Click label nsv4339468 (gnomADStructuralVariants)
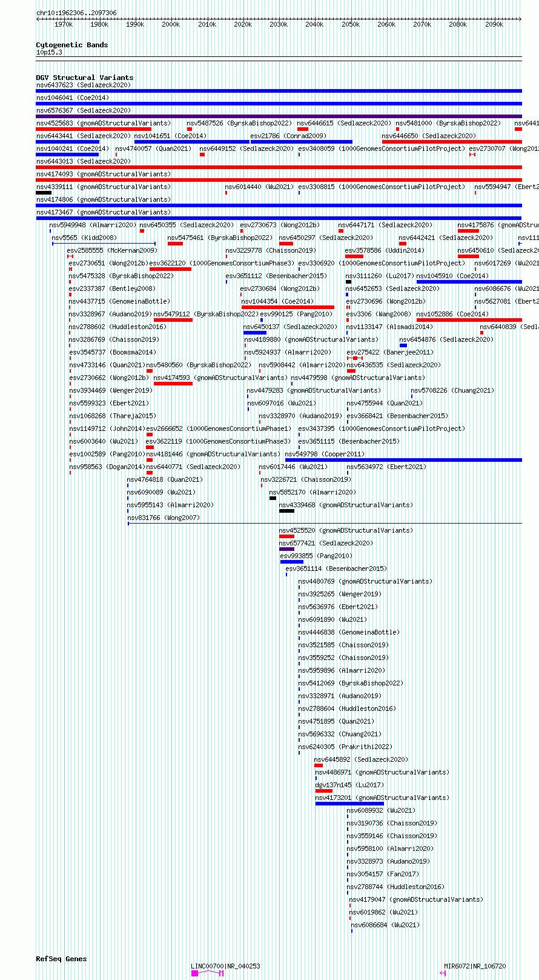 [x=346, y=505]
